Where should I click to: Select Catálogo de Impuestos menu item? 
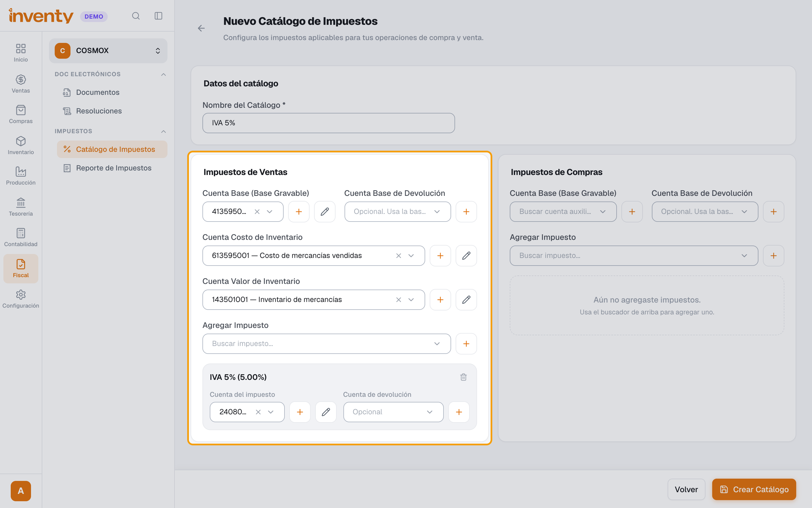tap(112, 149)
